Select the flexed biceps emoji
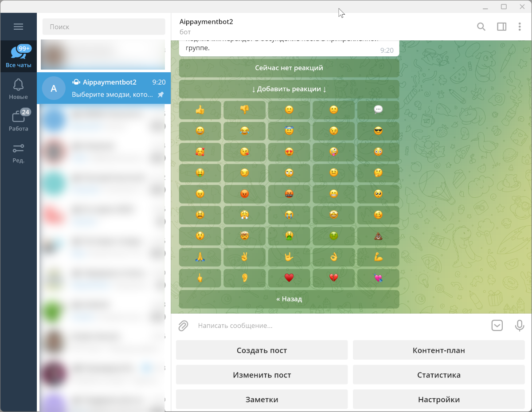This screenshot has height=412, width=532. [x=378, y=257]
